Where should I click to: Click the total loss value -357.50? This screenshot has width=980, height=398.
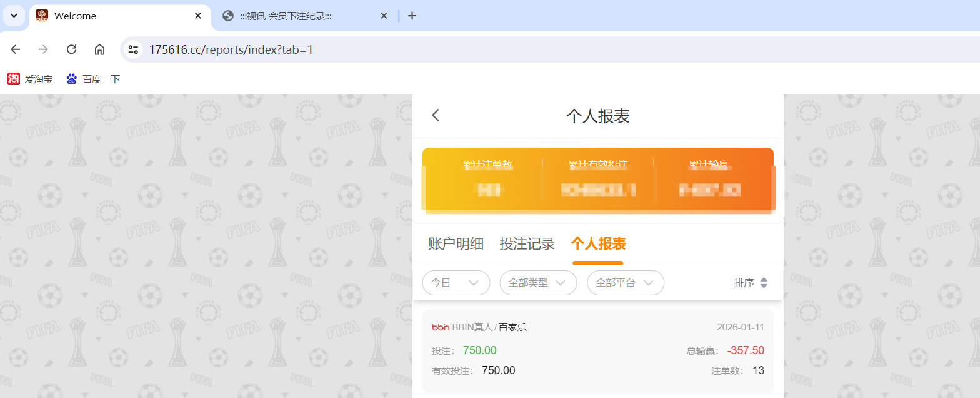[746, 350]
